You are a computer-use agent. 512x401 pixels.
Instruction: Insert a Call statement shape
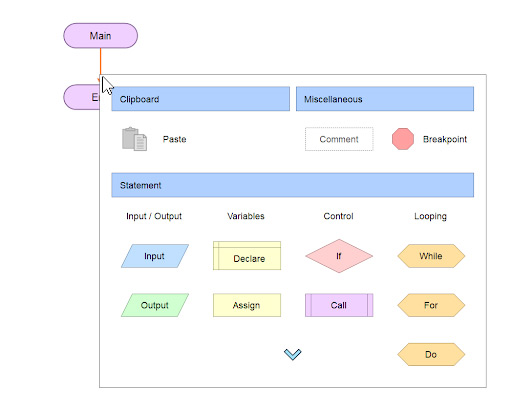tap(339, 305)
